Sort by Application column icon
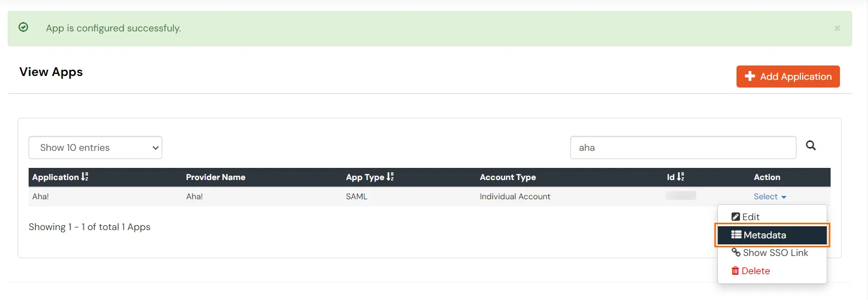The height and width of the screenshot is (300, 868). click(85, 177)
